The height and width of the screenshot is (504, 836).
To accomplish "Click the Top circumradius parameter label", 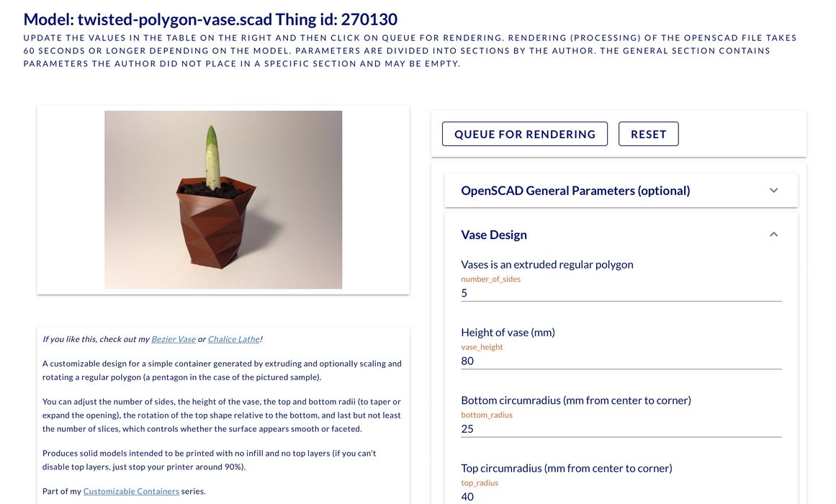I will coord(566,468).
